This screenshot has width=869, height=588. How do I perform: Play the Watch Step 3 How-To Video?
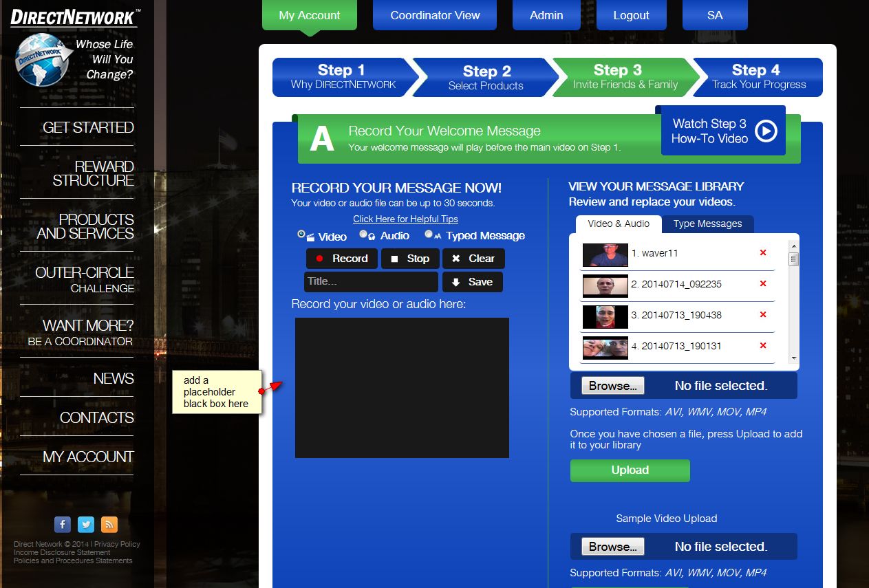click(723, 131)
